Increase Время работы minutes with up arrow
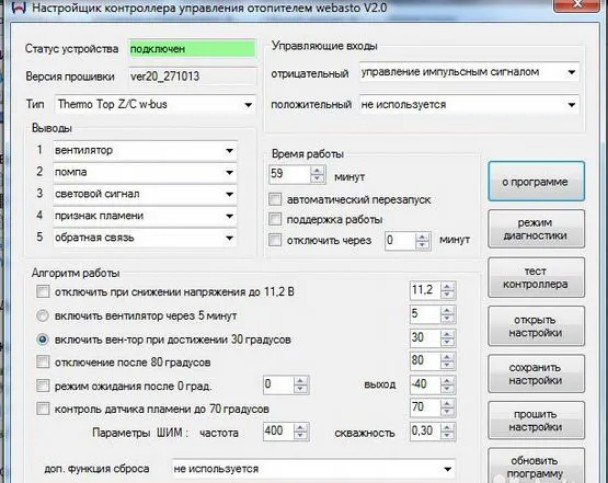Screen dimensions: 608x483 [x=317, y=170]
